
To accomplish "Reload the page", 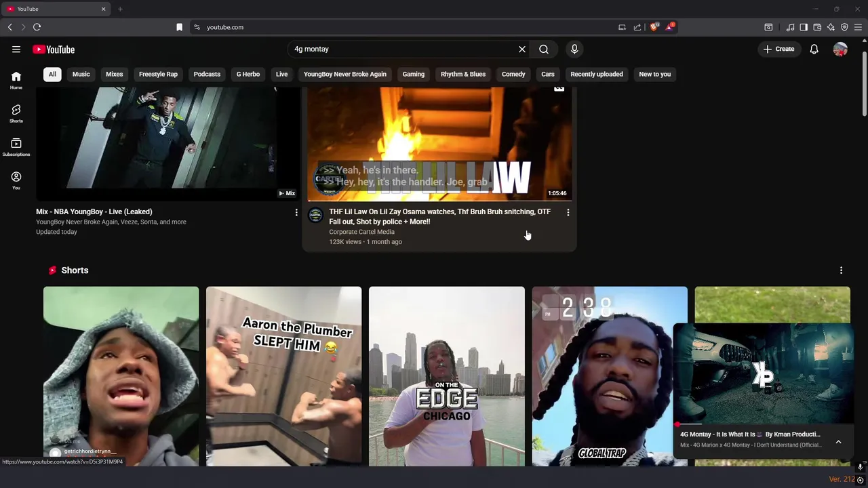I will point(37,27).
